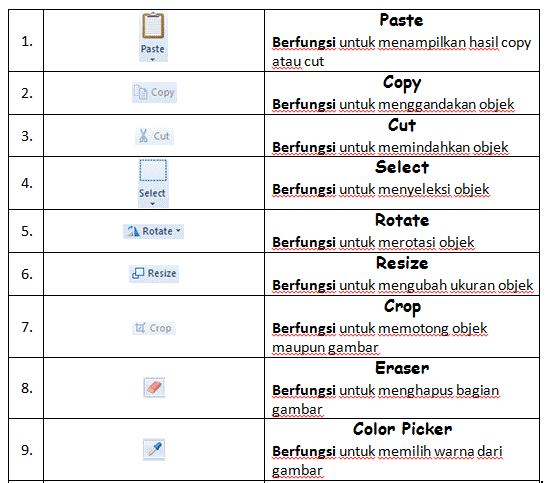Image resolution: width=549 pixels, height=483 pixels.
Task: Expand the arrow beneath Select label
Action: (x=152, y=204)
